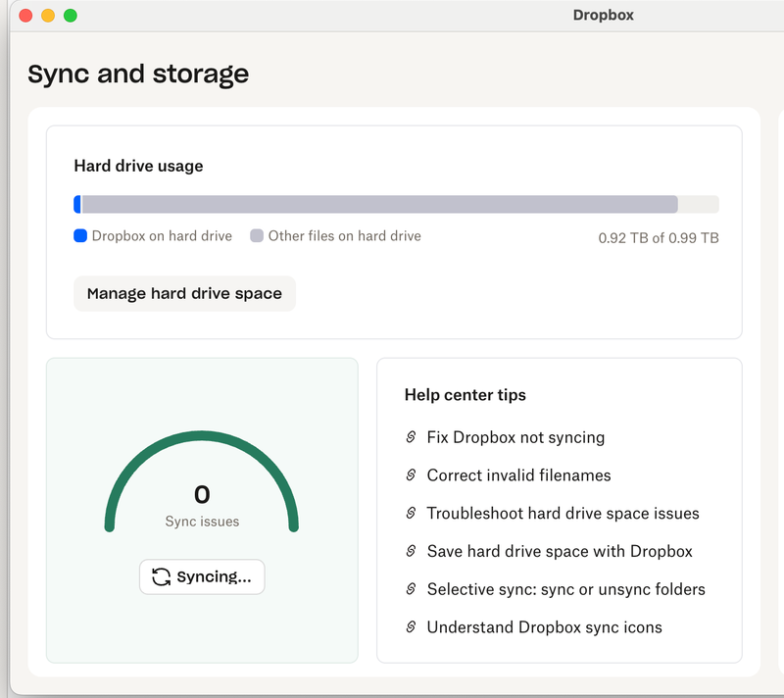Click the gray Other files legend swatch
Screen dimensions: 784x698
(x=257, y=236)
